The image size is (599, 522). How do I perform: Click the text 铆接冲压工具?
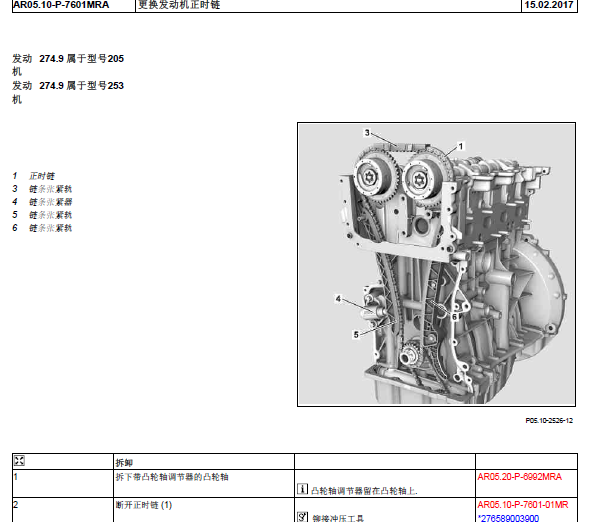click(338, 519)
